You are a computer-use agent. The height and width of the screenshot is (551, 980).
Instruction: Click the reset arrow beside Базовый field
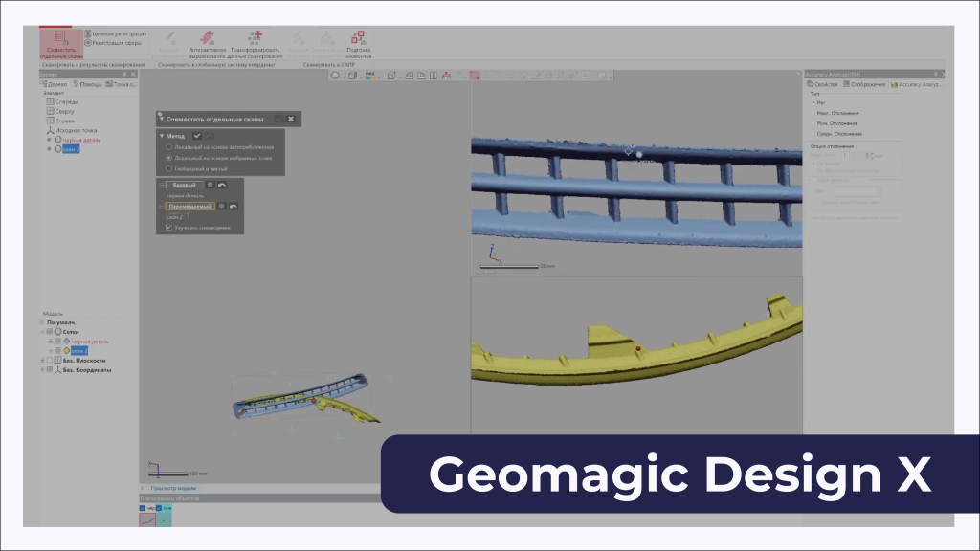222,185
